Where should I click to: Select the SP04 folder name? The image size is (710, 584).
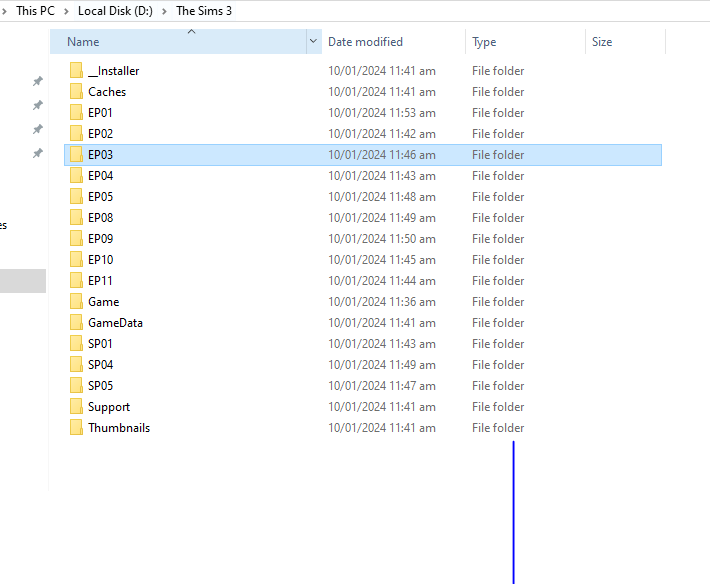point(100,365)
